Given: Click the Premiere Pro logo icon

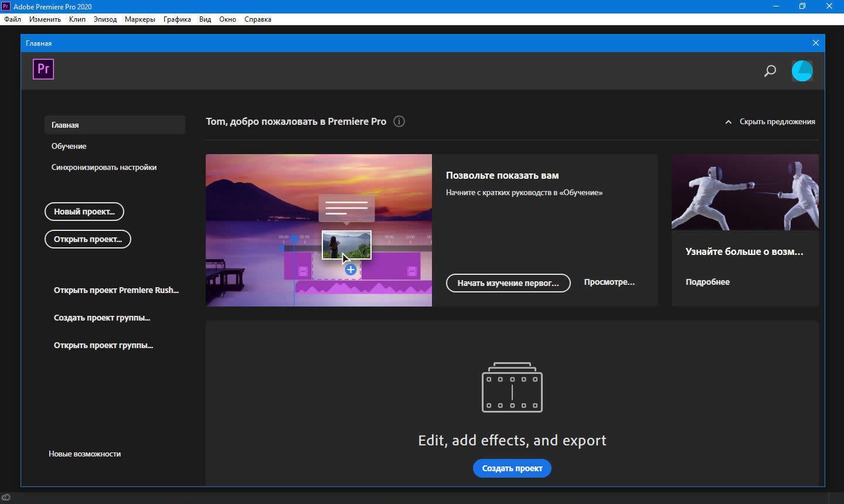Looking at the screenshot, I should pos(43,69).
